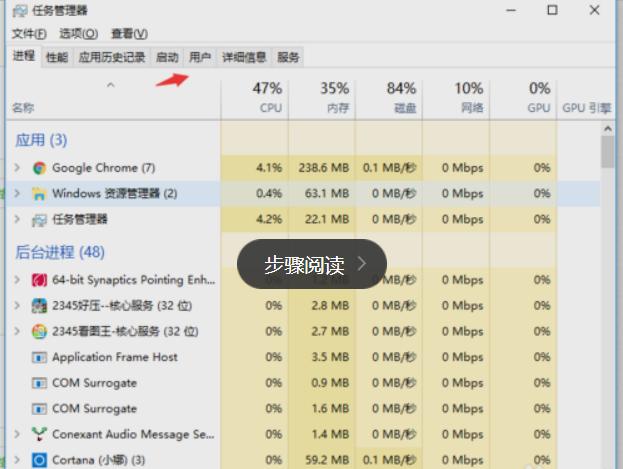Select the Application Frame Host row
623x469 pixels.
115,357
